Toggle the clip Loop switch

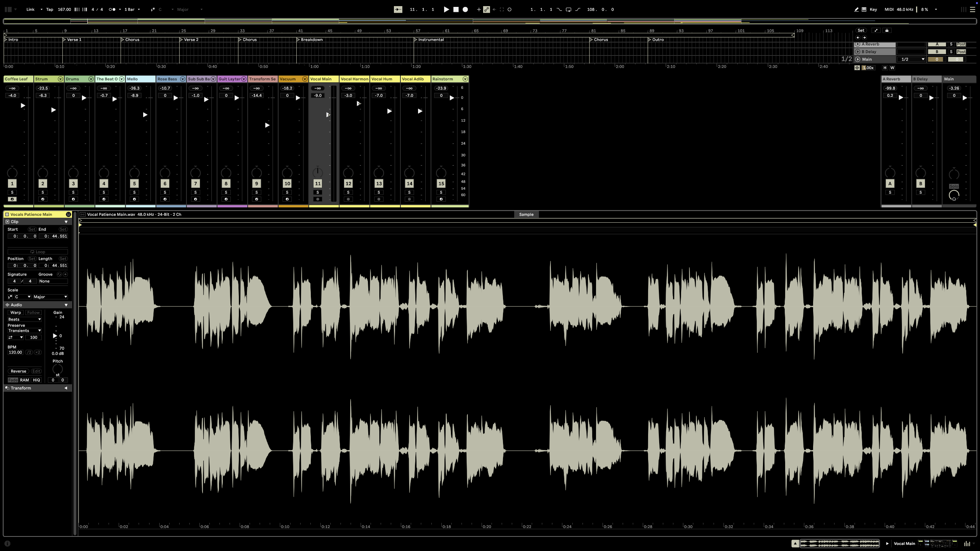[38, 252]
